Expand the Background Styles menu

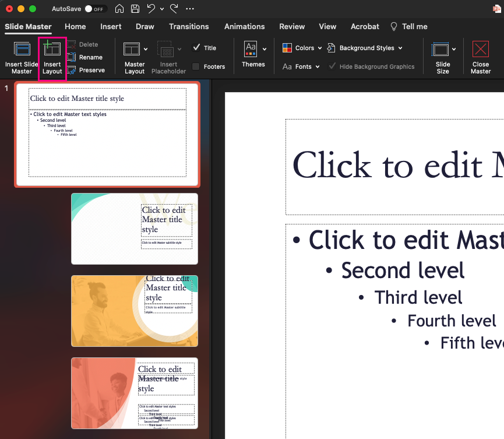coord(365,48)
